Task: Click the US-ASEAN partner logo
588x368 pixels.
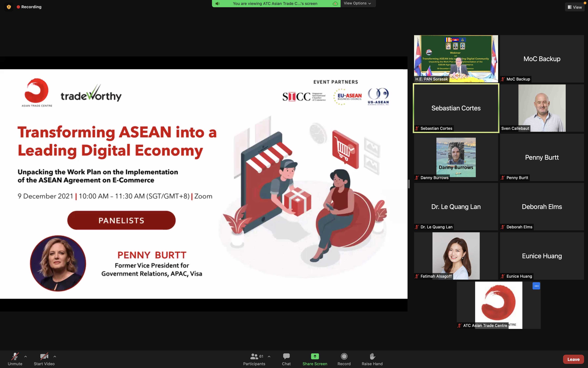Action: (x=378, y=96)
